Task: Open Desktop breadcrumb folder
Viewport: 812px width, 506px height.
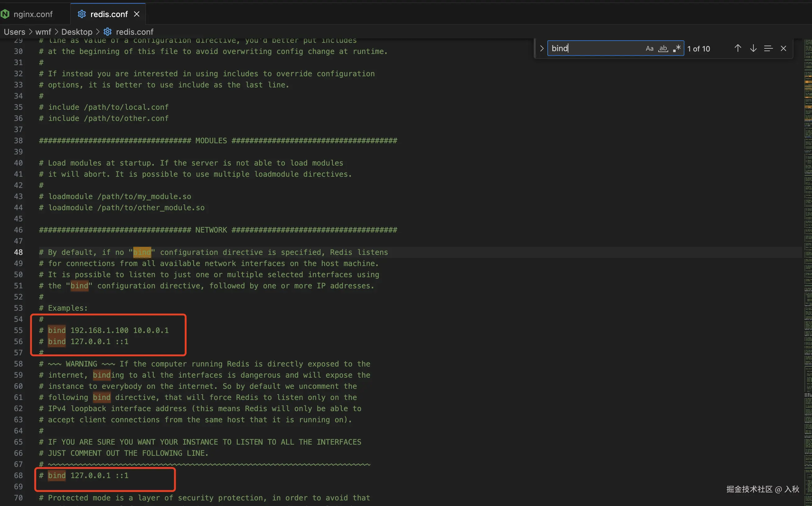Action: pos(77,32)
